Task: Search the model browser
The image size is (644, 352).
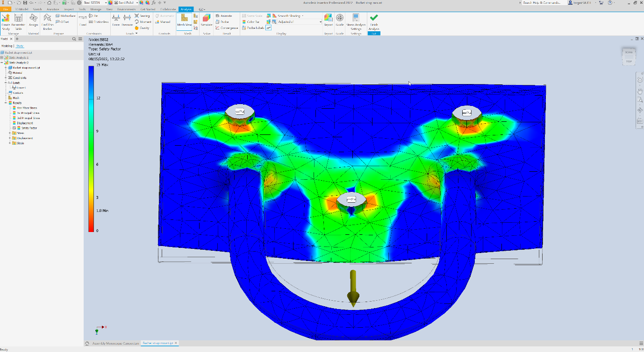Action: [x=74, y=39]
